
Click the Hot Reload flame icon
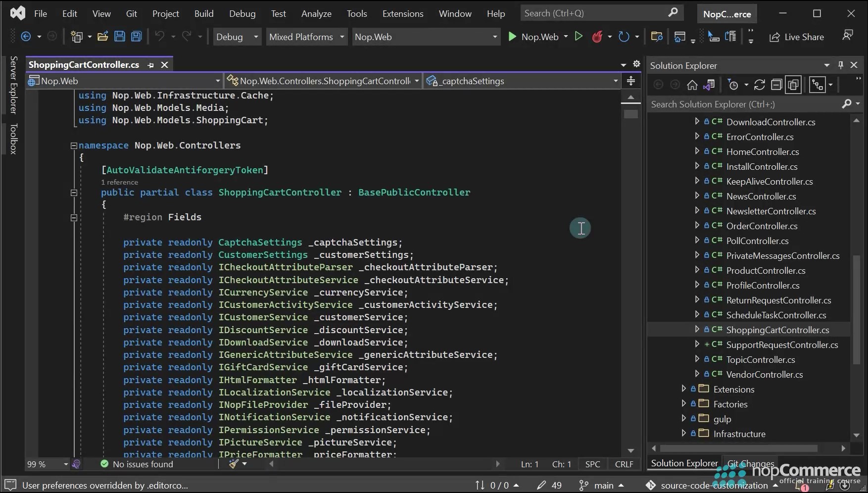(597, 37)
